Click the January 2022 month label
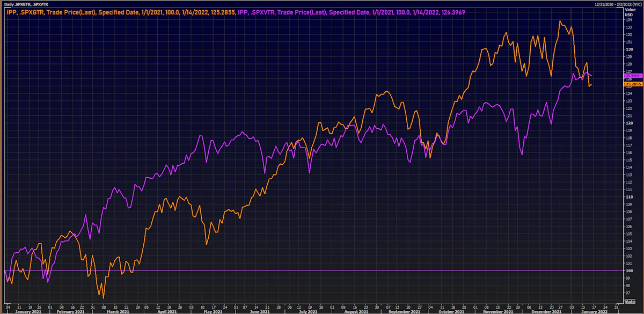644x314 pixels. click(595, 311)
